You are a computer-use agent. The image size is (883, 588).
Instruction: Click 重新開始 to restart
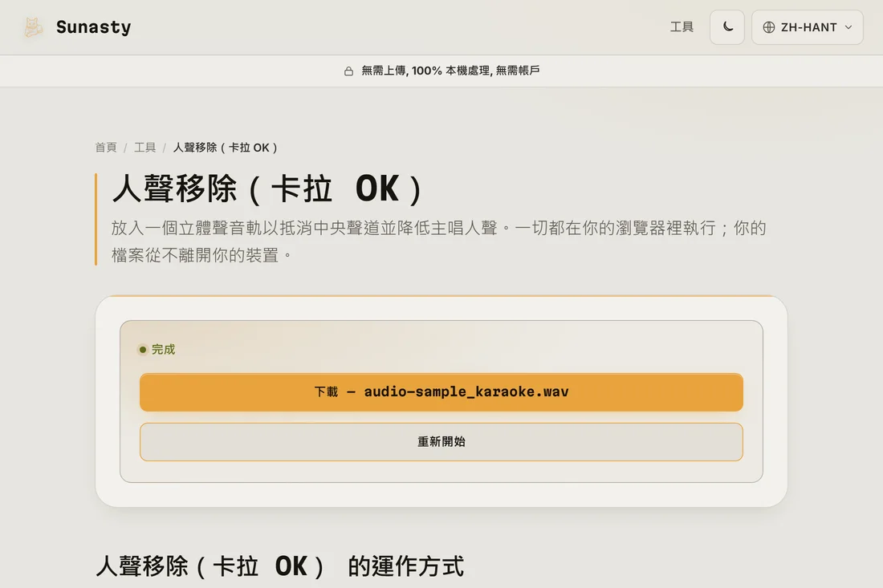tap(441, 442)
